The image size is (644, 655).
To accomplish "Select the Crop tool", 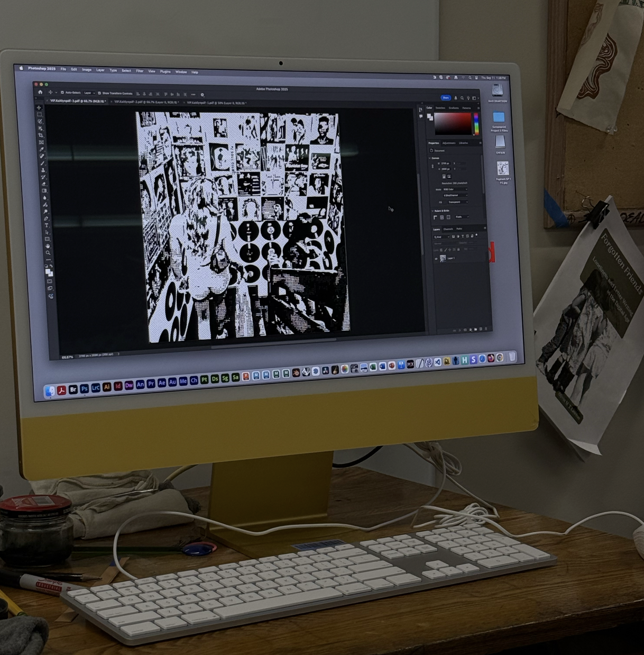I will coord(41,135).
